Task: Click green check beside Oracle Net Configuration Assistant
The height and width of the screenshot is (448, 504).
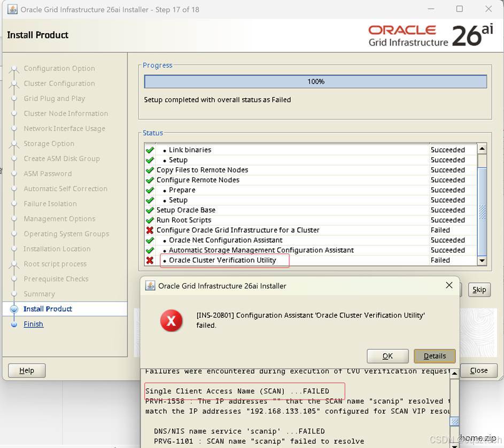Action: [150, 240]
